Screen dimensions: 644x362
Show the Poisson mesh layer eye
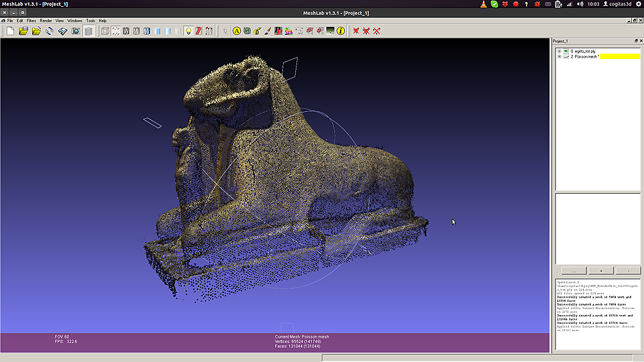[x=566, y=56]
